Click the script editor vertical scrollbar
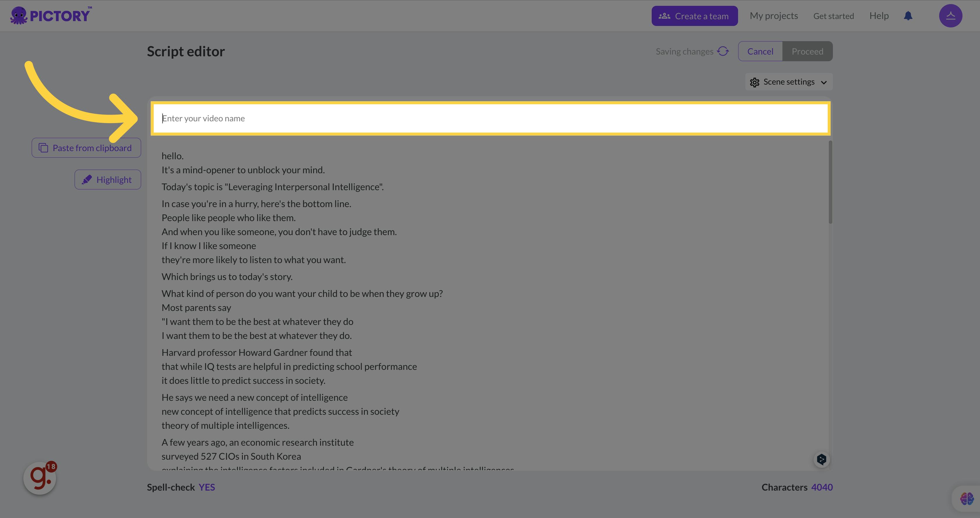 pos(830,183)
